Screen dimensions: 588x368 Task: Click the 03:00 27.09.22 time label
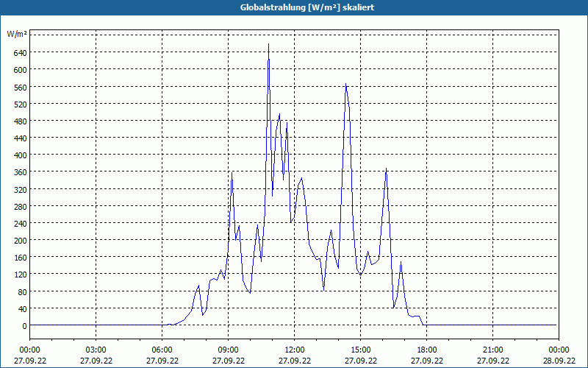click(x=96, y=355)
